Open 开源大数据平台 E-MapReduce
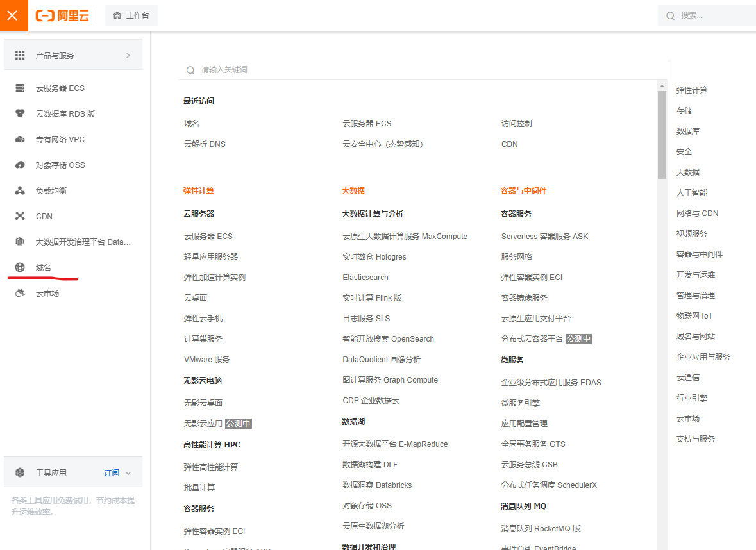 coord(395,444)
